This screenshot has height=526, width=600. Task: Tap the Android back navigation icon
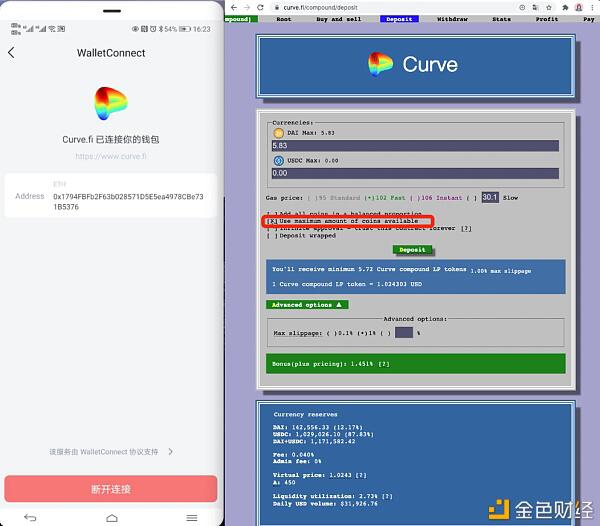(x=30, y=518)
